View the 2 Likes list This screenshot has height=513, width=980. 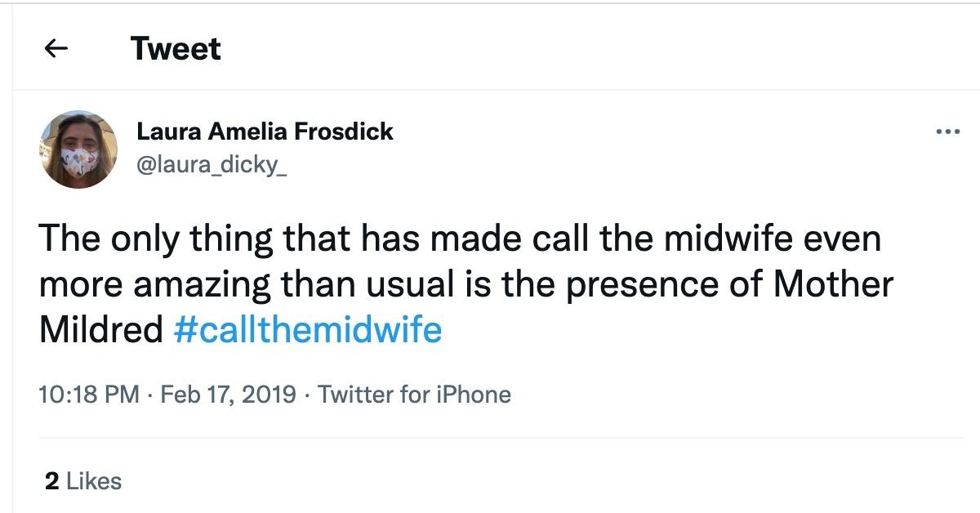point(83,481)
